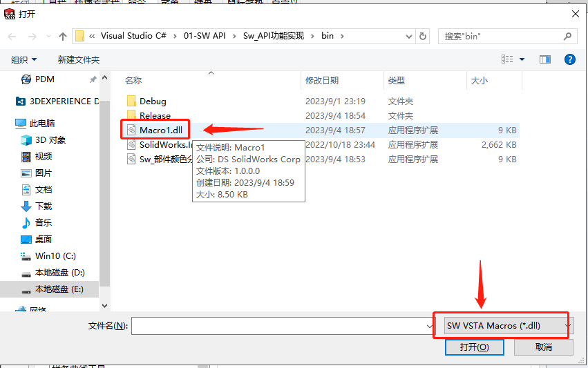Screen dimensions: 588x368
Task: Click Debug folder date 2023/9/1 23:19
Action: point(335,101)
